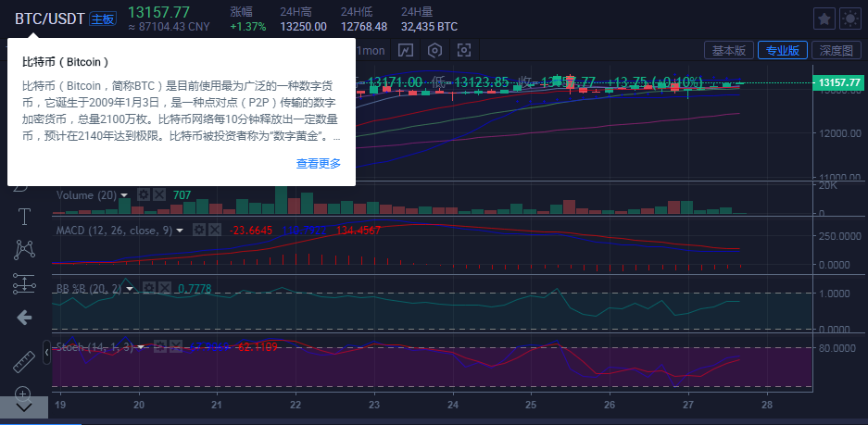
Task: Click the Volume (20) indicator title
Action: click(x=86, y=195)
